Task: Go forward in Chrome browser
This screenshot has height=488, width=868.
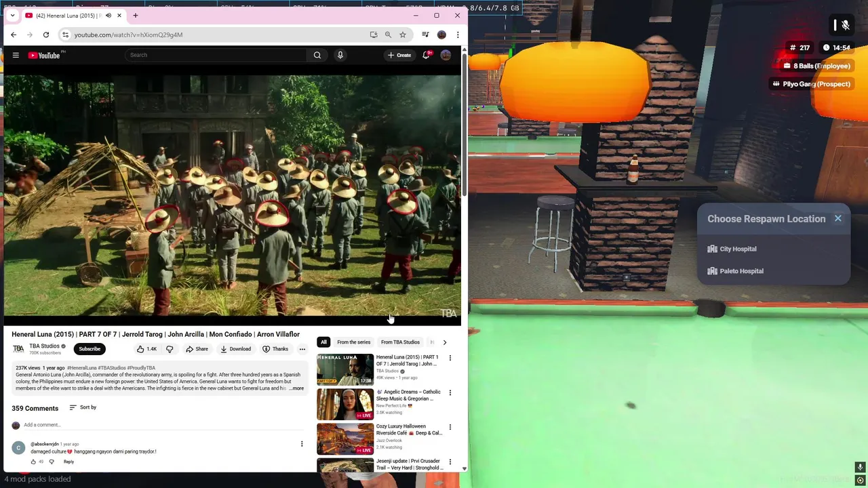Action: click(30, 35)
